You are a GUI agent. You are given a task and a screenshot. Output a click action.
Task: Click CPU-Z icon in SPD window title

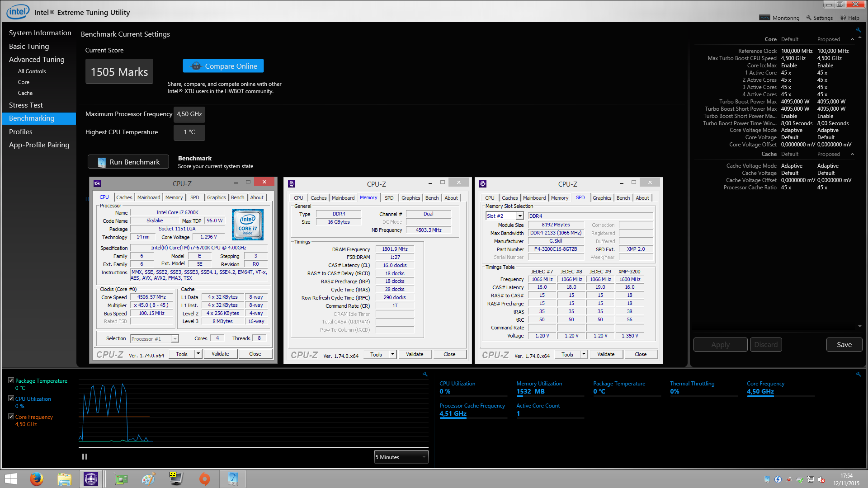(483, 183)
